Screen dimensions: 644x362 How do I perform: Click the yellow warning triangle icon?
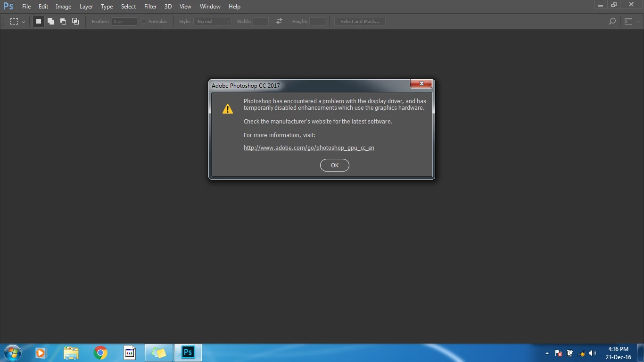point(228,109)
